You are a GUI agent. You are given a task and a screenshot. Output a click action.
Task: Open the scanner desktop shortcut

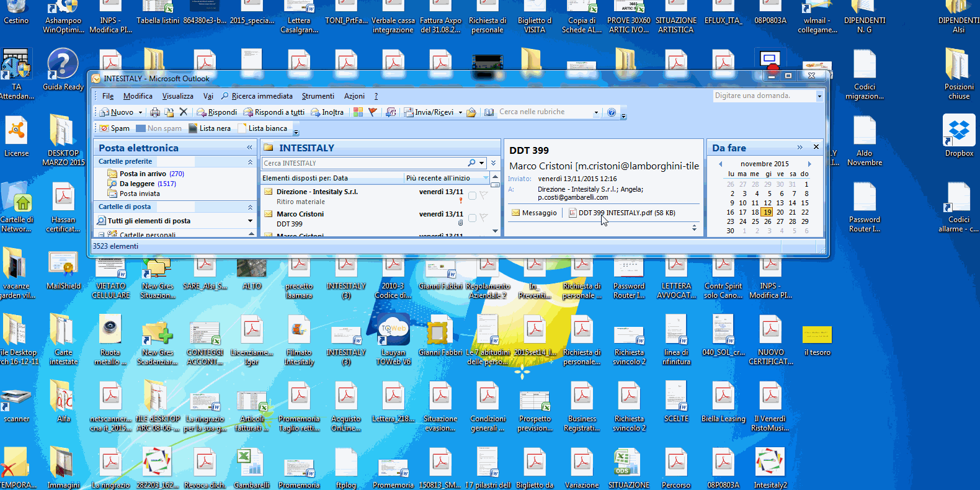tap(16, 404)
